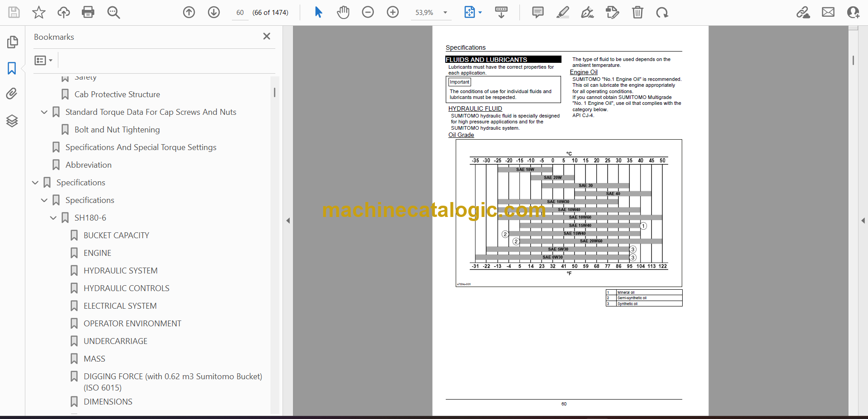Zoom in with the plus button

coord(393,12)
